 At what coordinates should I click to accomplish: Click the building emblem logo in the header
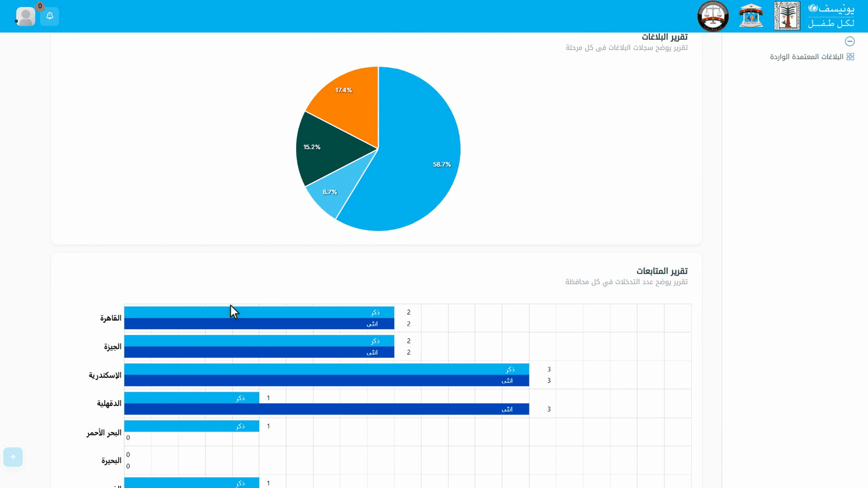(751, 16)
